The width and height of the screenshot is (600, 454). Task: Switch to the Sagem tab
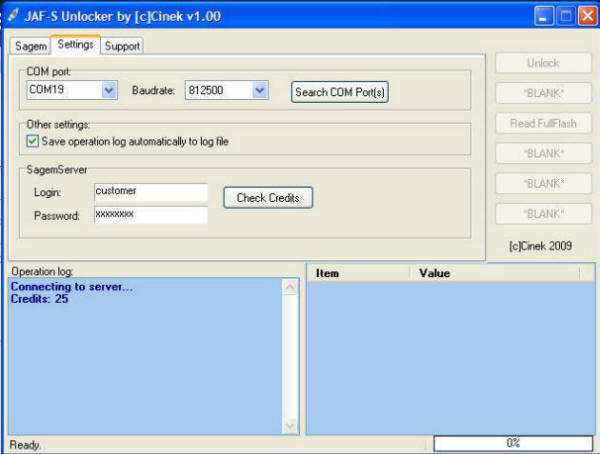(30, 46)
